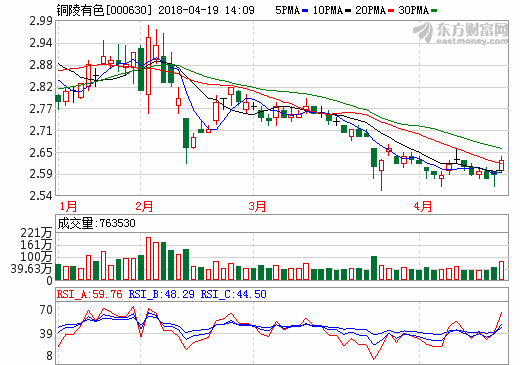Click the RSI_A:59.76 indicator label
520x365 pixels.
[x=89, y=294]
